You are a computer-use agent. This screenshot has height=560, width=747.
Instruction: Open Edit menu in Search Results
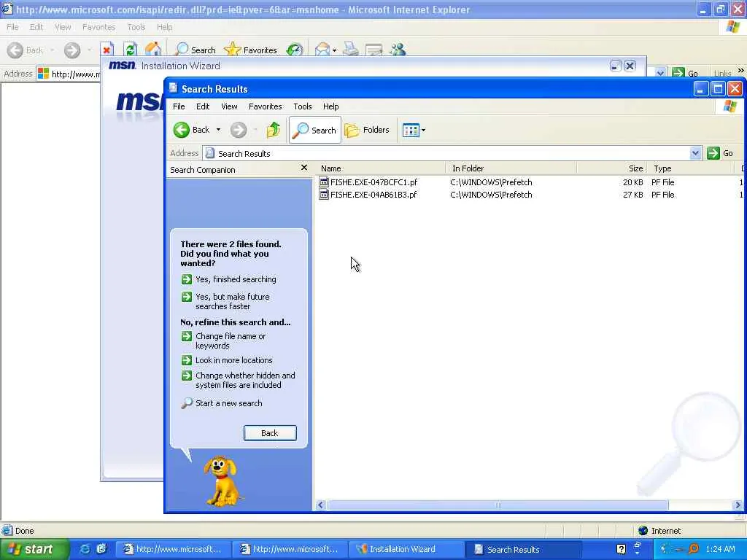[x=203, y=106]
